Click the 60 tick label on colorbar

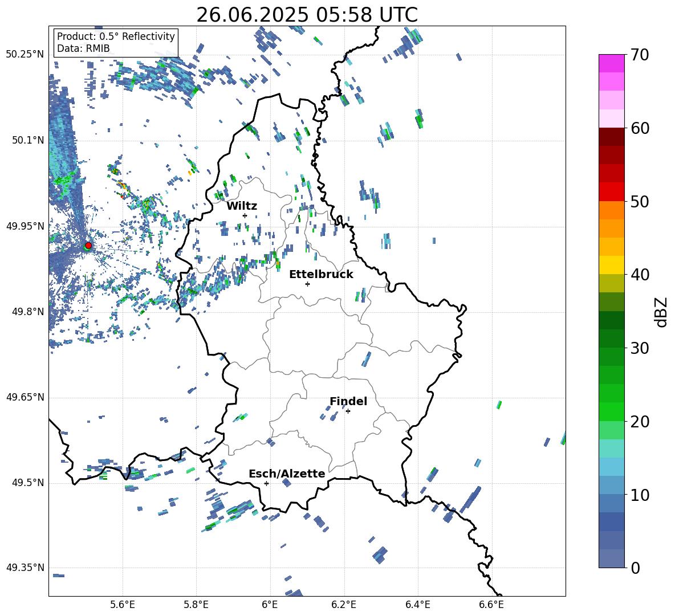[640, 128]
